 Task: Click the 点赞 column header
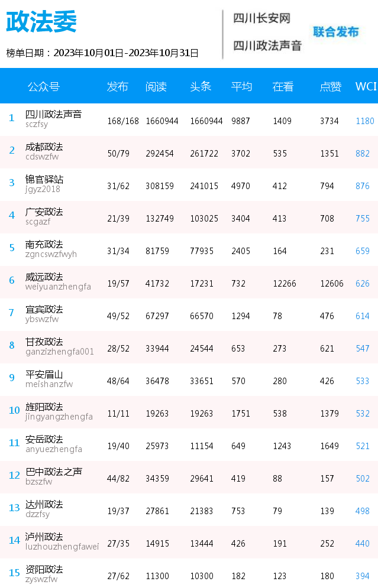click(x=330, y=87)
